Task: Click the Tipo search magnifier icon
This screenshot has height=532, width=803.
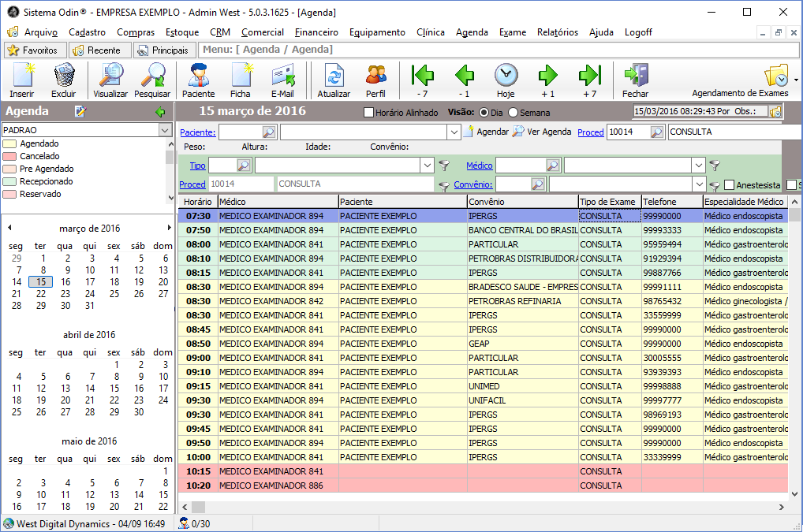Action: point(244,166)
